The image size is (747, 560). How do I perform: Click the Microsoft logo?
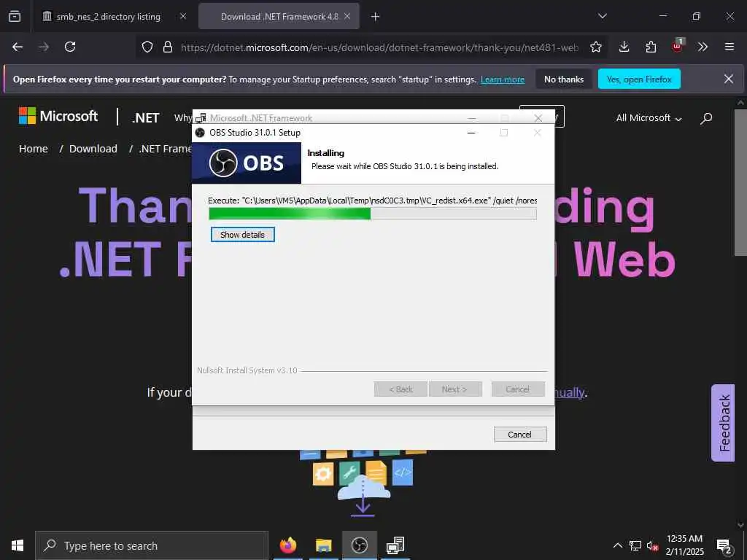point(58,116)
